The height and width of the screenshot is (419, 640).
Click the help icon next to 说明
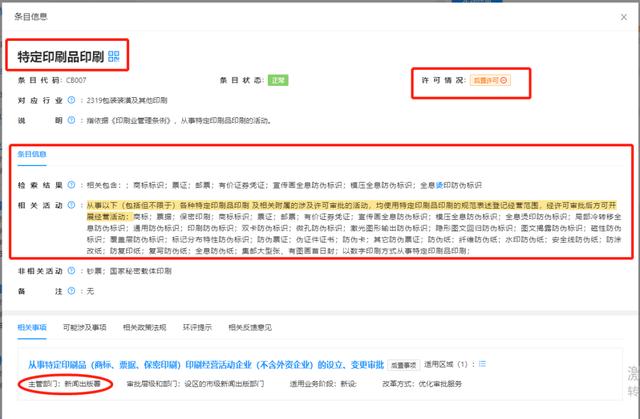(x=71, y=120)
